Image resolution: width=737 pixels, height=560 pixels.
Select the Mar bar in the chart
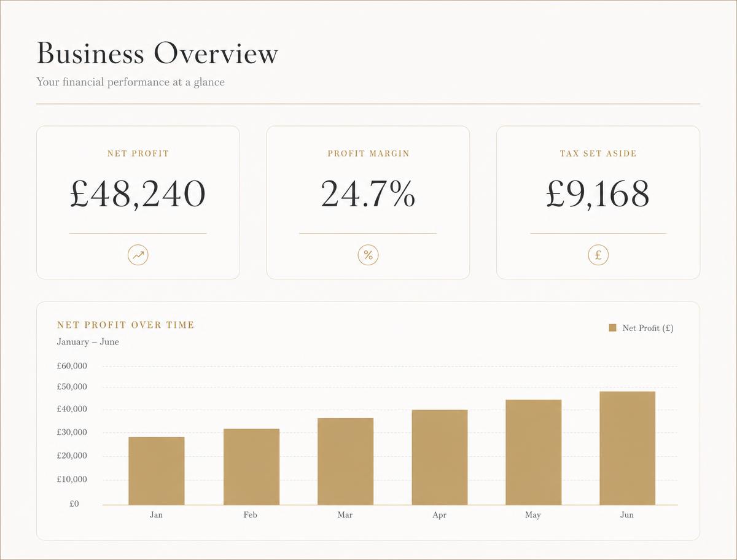pyautogui.click(x=345, y=461)
